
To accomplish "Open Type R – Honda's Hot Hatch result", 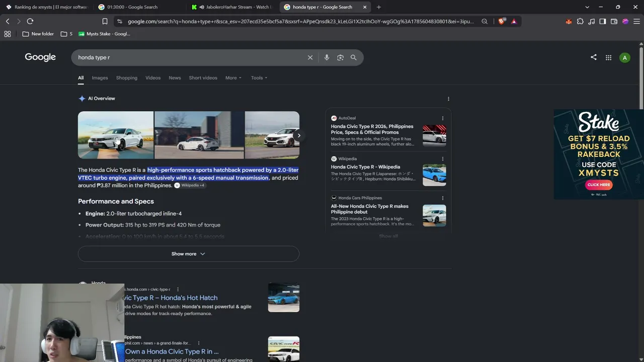I will [172, 298].
